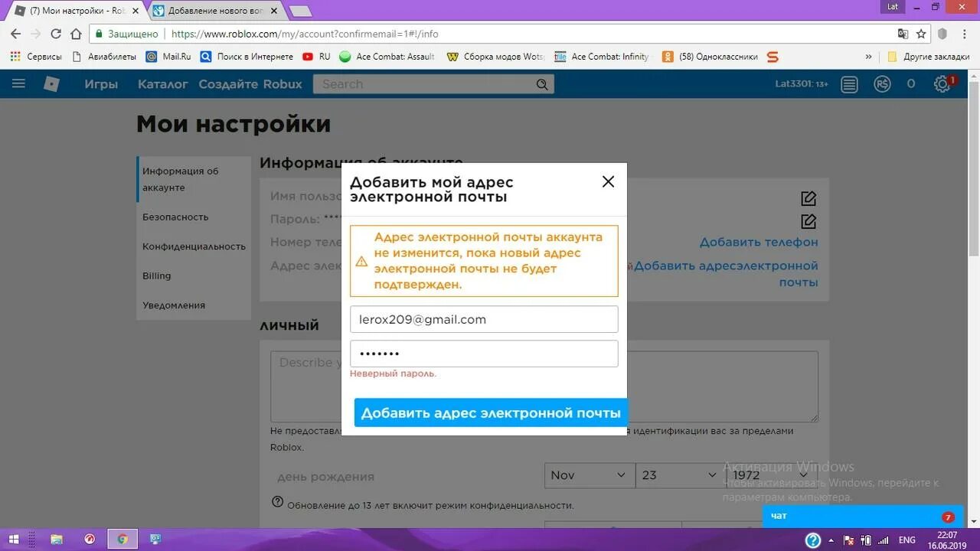The height and width of the screenshot is (551, 980).
Task: Select Безопасность settings tab
Action: [194, 217]
